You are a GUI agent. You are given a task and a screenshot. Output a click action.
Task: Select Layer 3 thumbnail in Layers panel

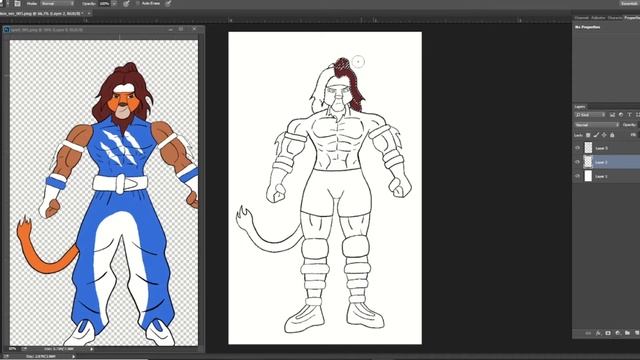[588, 148]
